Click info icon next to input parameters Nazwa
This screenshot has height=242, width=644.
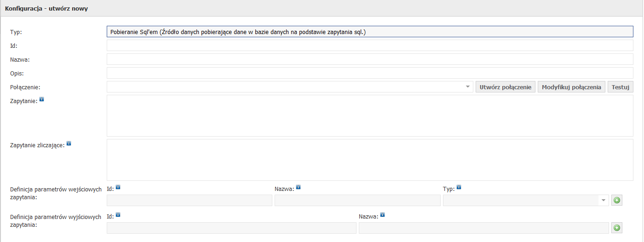298,187
